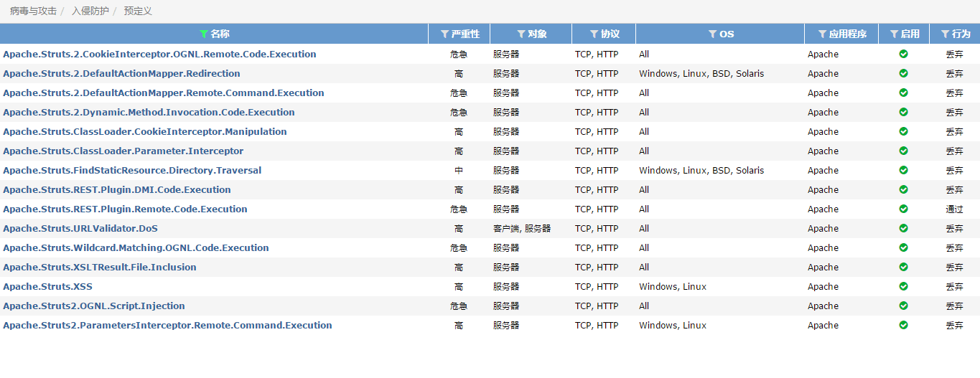
Task: Open Apache.Struts.FindStaticResource.Directory.Traversal signature
Action: (x=132, y=170)
